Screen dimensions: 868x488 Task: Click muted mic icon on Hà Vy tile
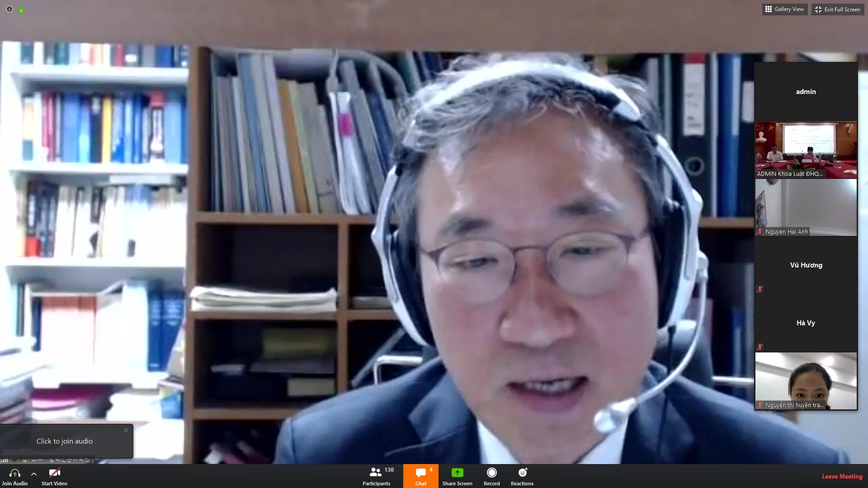pos(760,347)
